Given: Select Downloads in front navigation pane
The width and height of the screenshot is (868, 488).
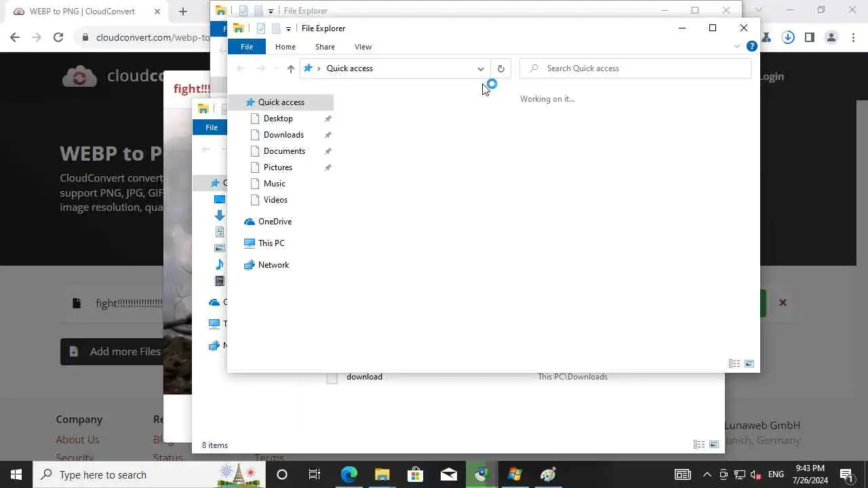Looking at the screenshot, I should (x=283, y=135).
